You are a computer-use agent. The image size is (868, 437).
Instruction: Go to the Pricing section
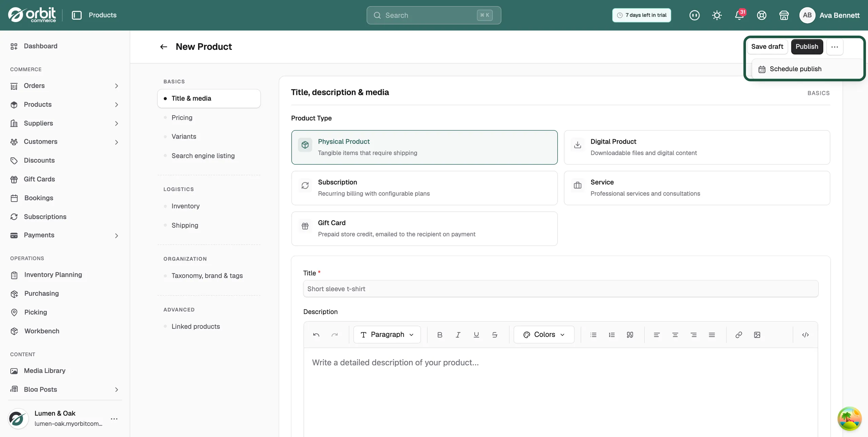209,118
